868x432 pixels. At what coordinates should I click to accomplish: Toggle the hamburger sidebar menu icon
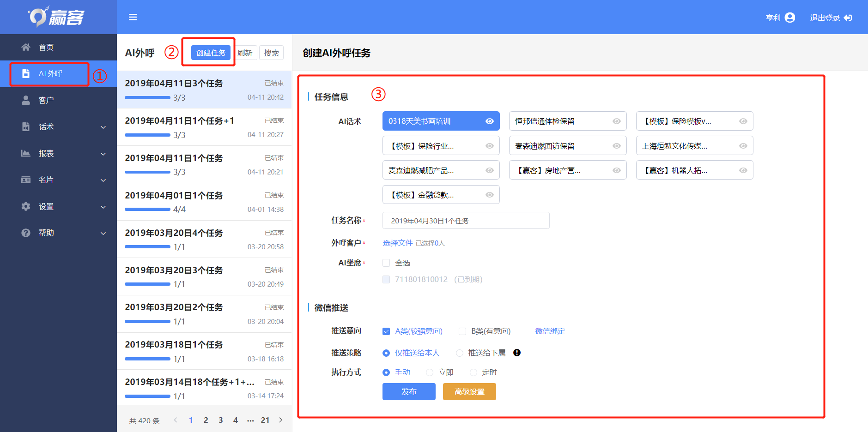coord(133,18)
